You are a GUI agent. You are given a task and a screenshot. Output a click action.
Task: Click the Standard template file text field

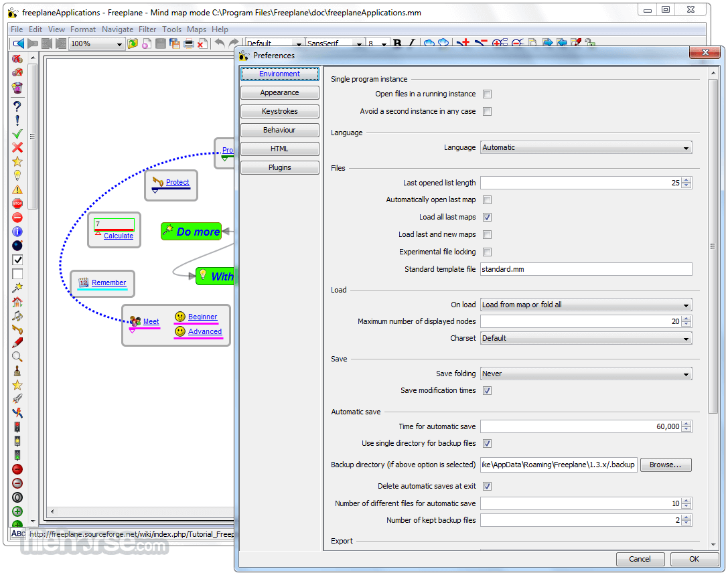click(x=586, y=269)
